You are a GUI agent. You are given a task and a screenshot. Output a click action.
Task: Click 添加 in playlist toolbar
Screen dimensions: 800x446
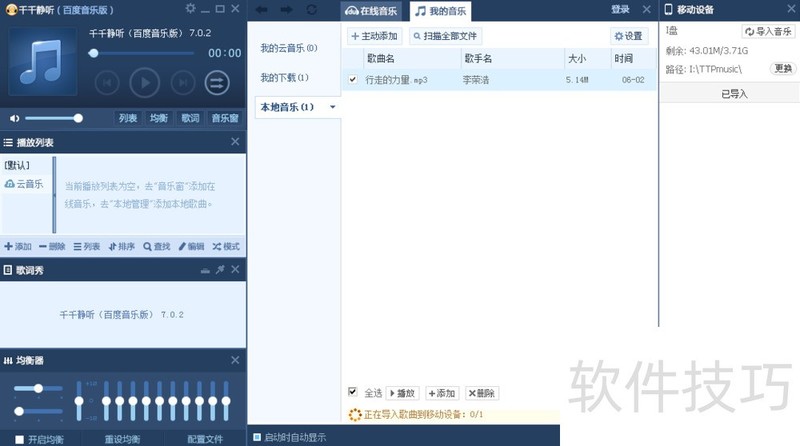[18, 246]
